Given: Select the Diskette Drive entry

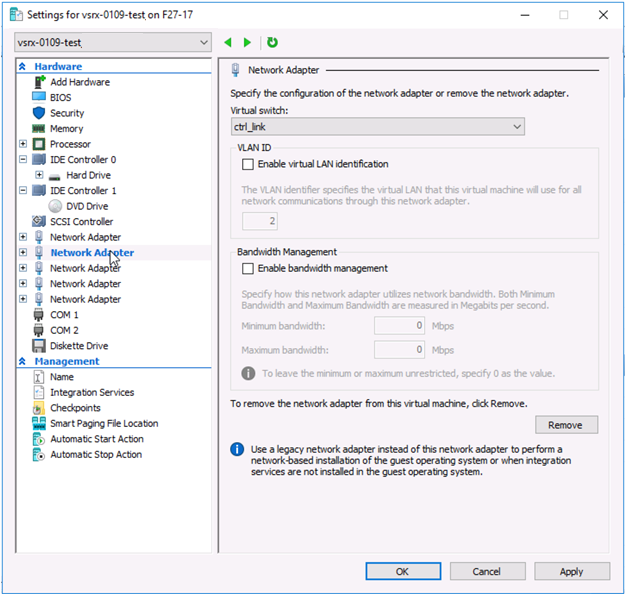Looking at the screenshot, I should [79, 346].
